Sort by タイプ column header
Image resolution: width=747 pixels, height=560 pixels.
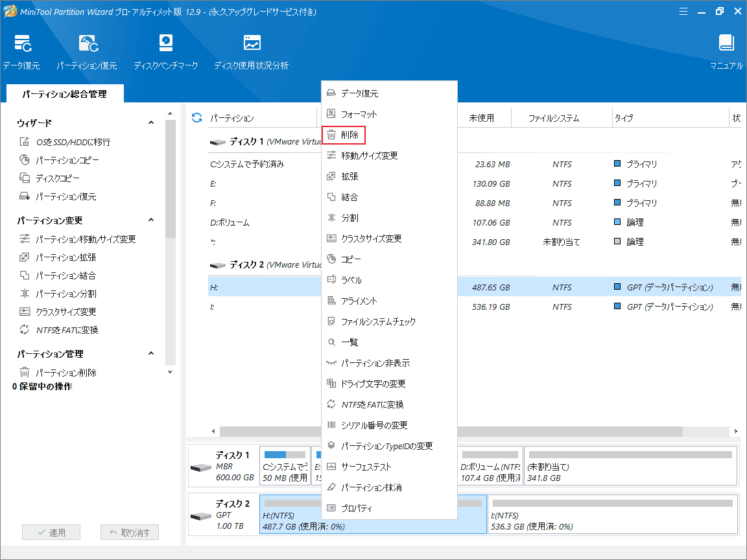pos(624,117)
